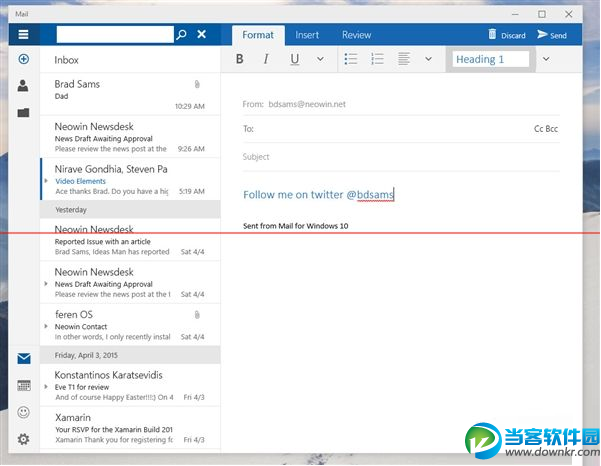This screenshot has height=466, width=601.
Task: Apply Italic formatting
Action: click(x=266, y=59)
